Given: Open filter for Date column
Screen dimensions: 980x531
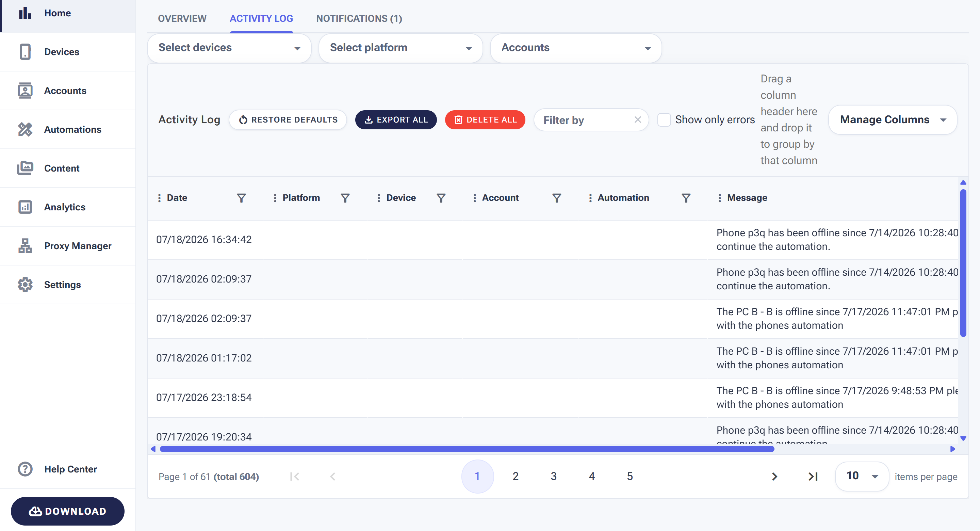Looking at the screenshot, I should pyautogui.click(x=241, y=198).
